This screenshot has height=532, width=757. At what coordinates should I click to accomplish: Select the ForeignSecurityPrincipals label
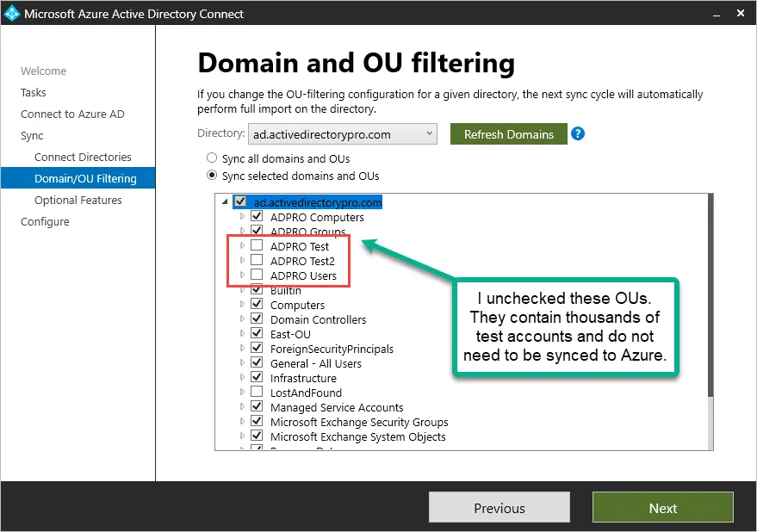pos(332,349)
